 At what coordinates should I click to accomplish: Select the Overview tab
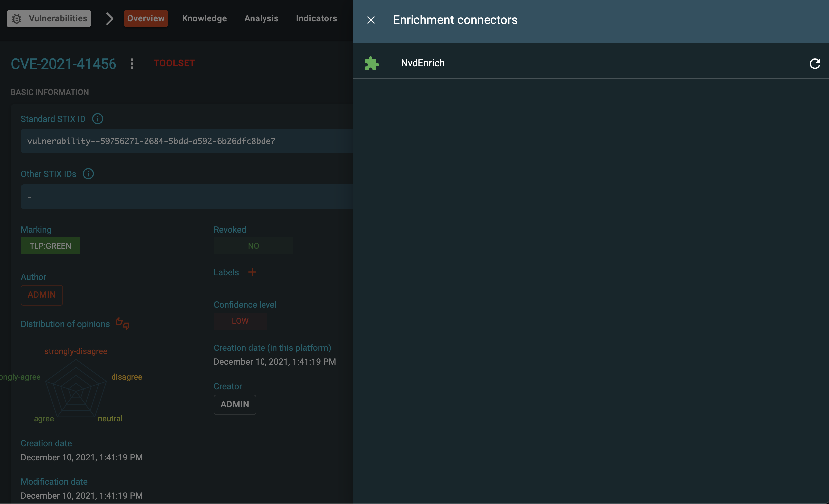pyautogui.click(x=146, y=18)
